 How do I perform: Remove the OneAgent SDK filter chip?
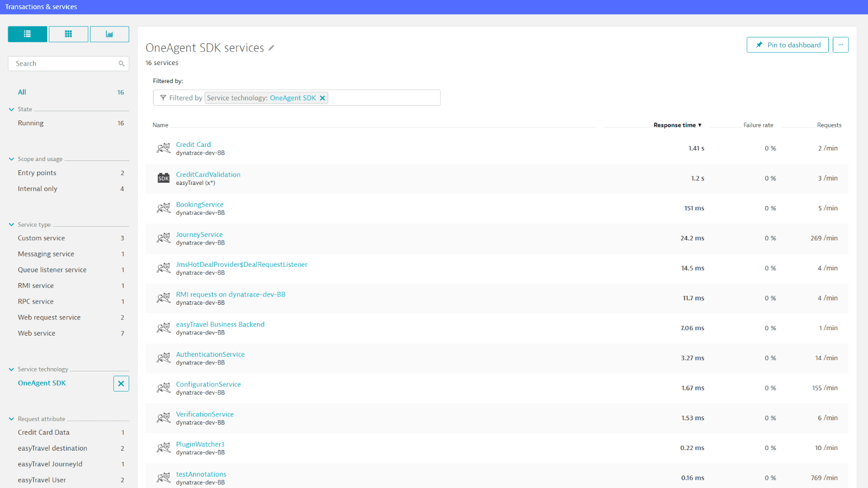322,98
